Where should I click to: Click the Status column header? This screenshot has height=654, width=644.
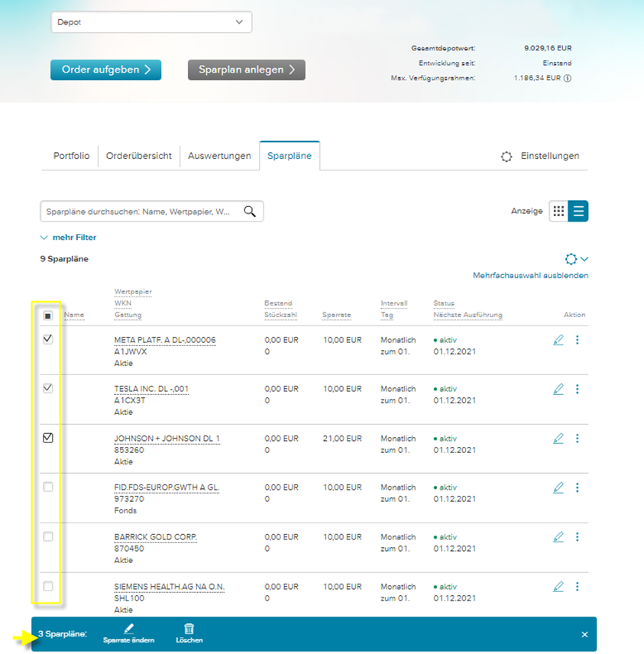(444, 303)
